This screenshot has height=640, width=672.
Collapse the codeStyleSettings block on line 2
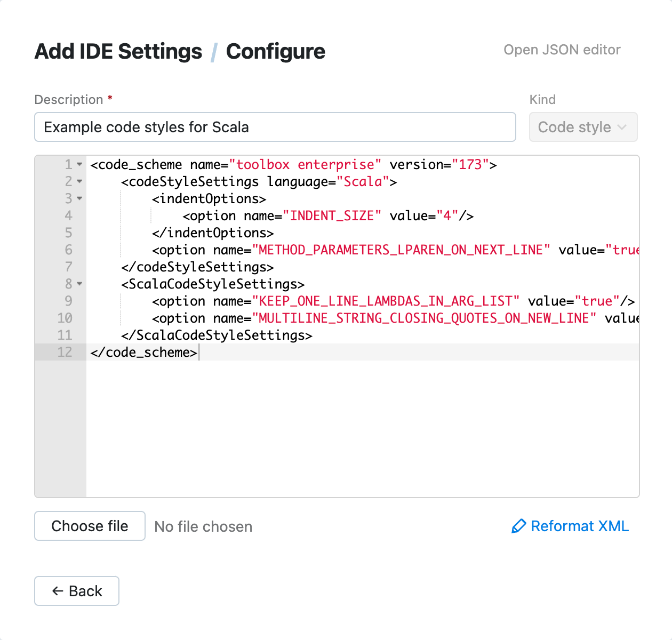(x=79, y=182)
